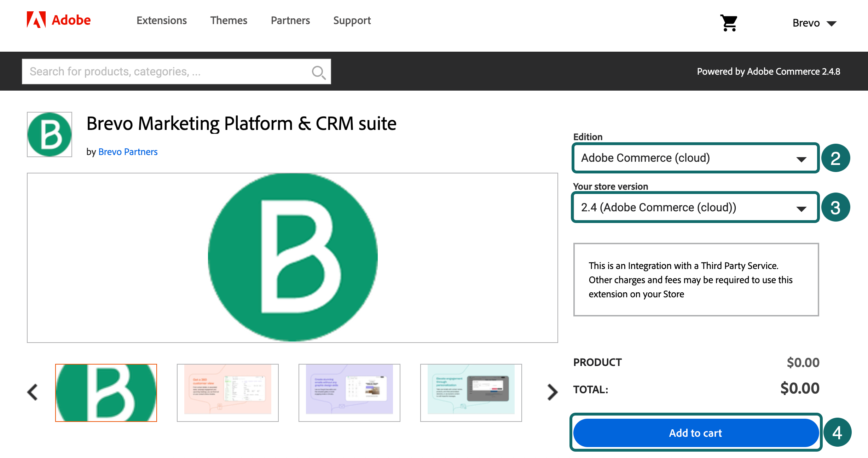The image size is (868, 458).
Task: Open the Support menu
Action: coord(352,21)
